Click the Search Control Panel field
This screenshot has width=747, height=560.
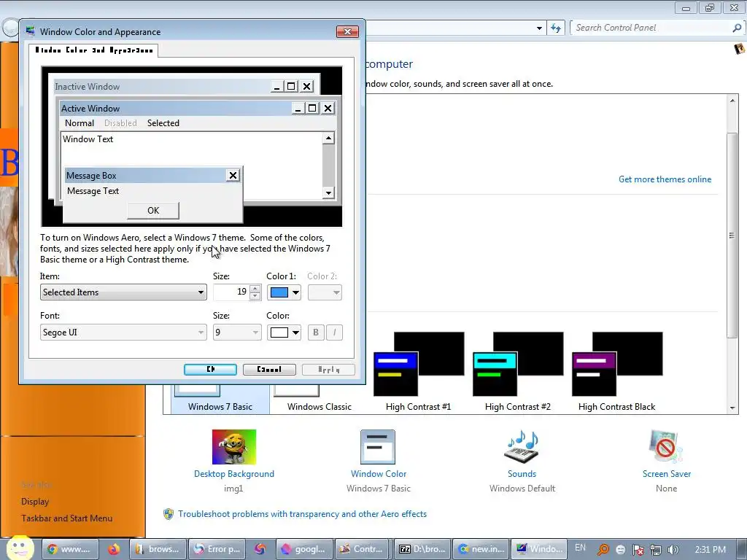pyautogui.click(x=651, y=28)
